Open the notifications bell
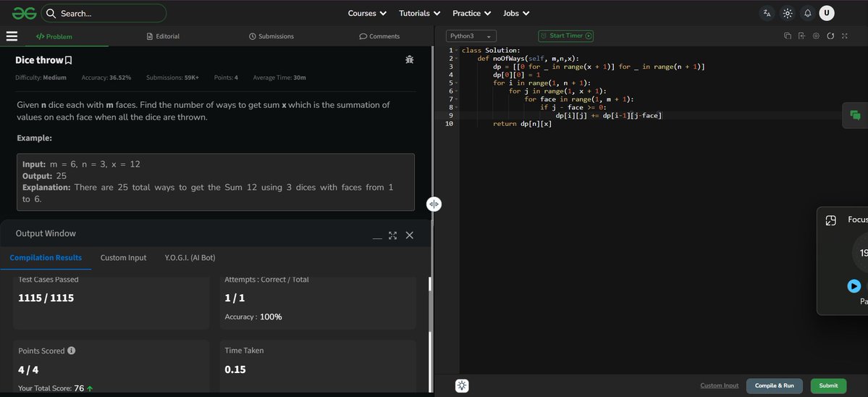 (x=808, y=13)
